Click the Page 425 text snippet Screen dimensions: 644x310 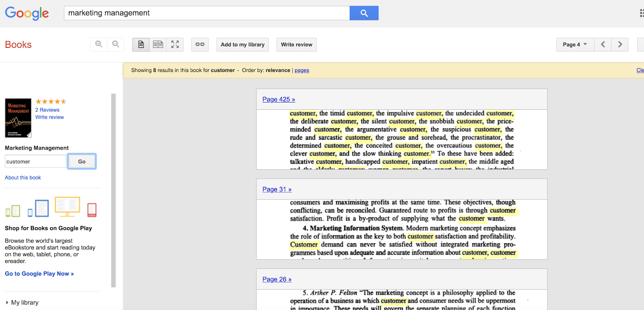tap(402, 140)
